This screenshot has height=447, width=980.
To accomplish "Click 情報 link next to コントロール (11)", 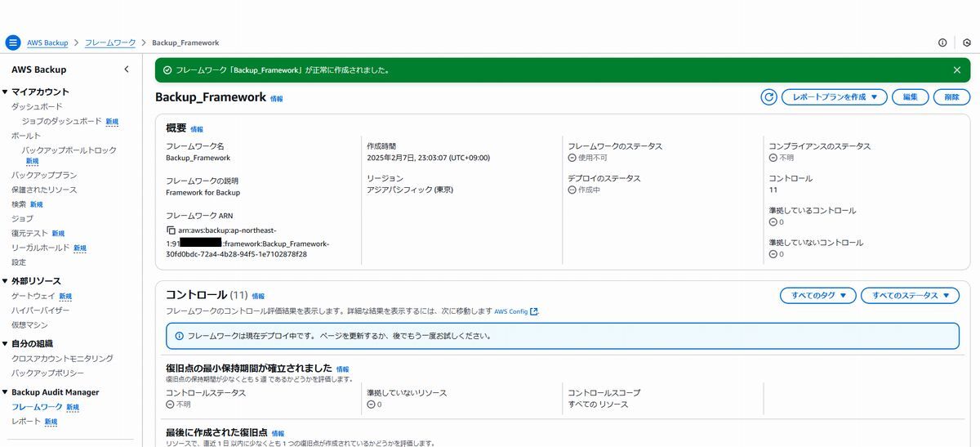I will pyautogui.click(x=258, y=296).
